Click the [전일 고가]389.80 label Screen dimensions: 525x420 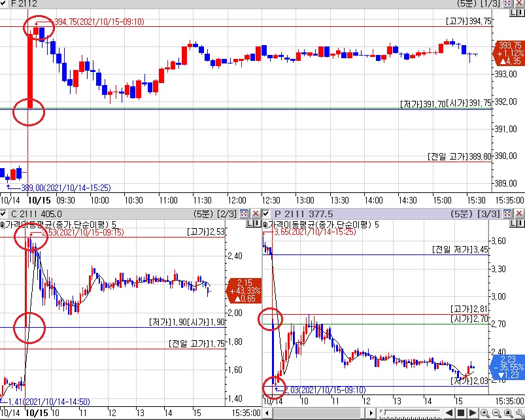(460, 156)
